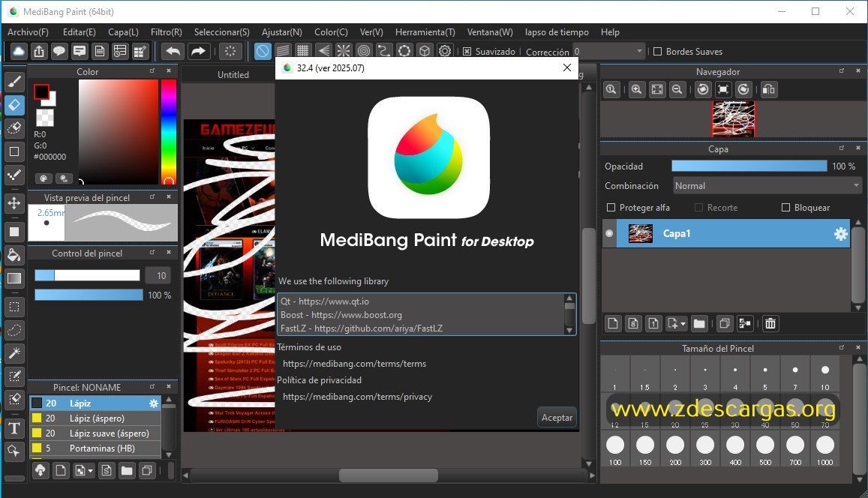Open Capa1 layer settings gear
Image resolution: width=868 pixels, height=498 pixels.
(840, 233)
